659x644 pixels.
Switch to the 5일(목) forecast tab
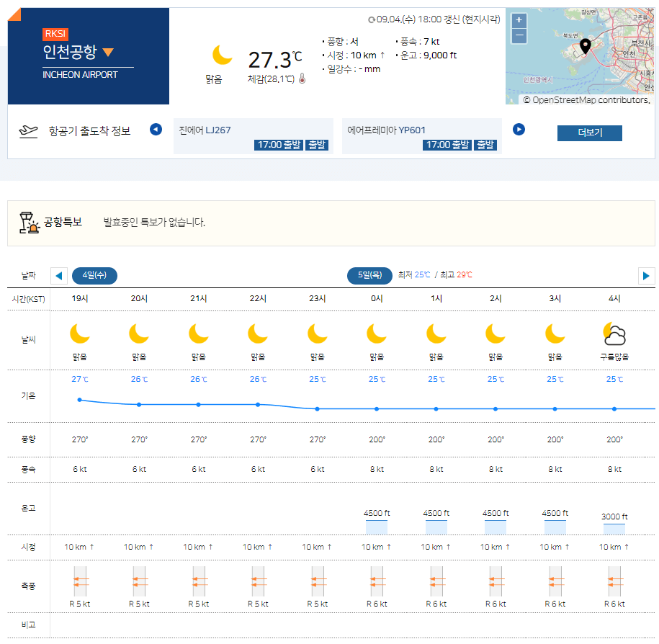tap(369, 275)
